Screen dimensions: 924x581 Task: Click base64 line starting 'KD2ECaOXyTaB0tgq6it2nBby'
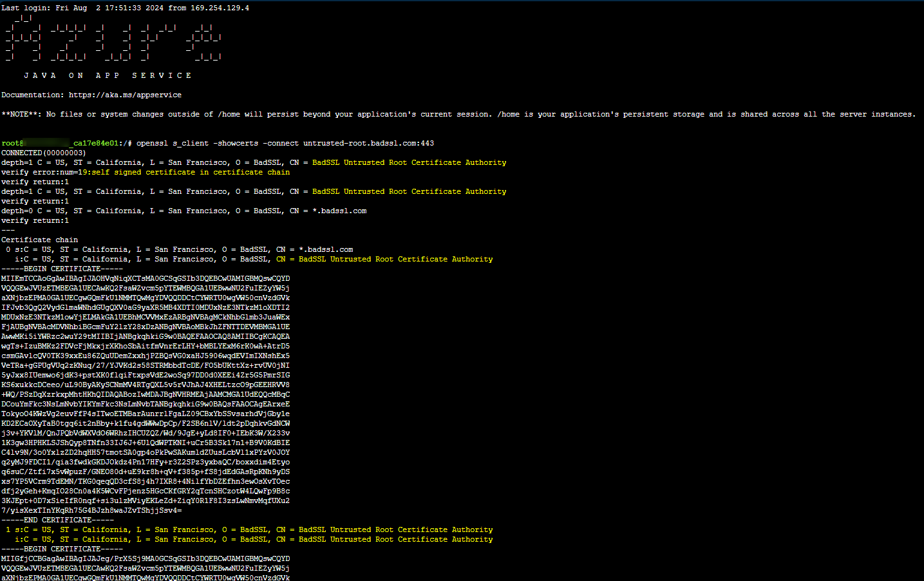pos(146,423)
